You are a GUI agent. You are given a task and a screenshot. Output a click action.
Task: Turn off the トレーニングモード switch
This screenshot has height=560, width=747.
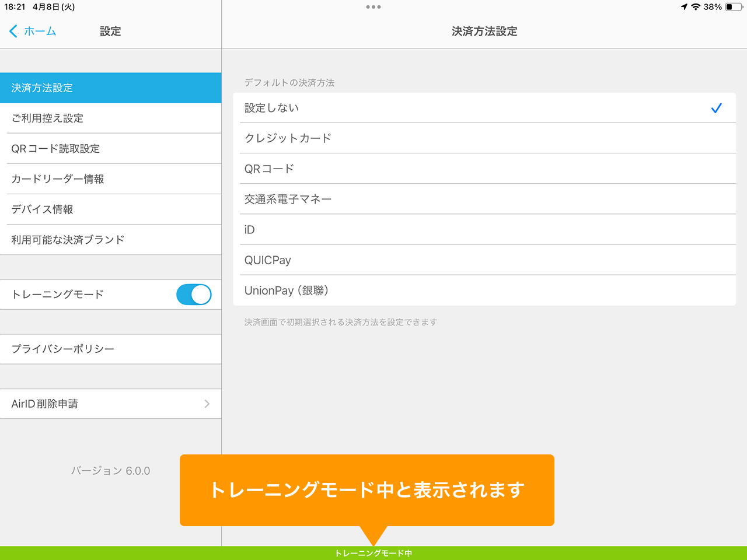point(194,295)
